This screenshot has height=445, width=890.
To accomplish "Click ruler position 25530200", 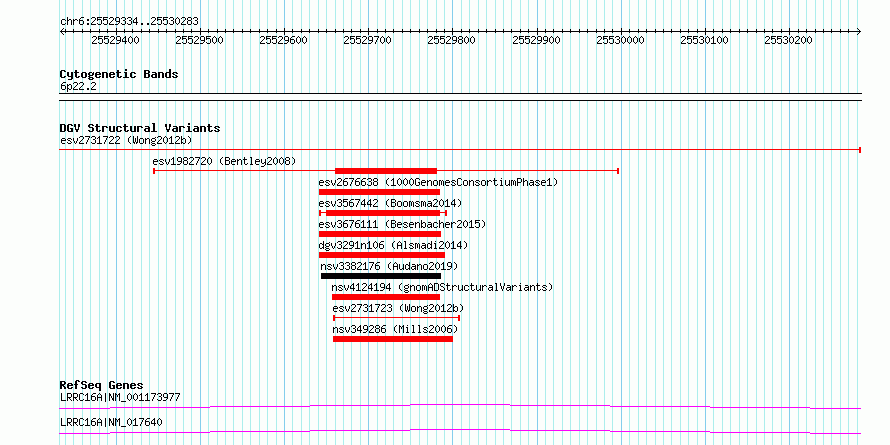I will click(x=788, y=40).
